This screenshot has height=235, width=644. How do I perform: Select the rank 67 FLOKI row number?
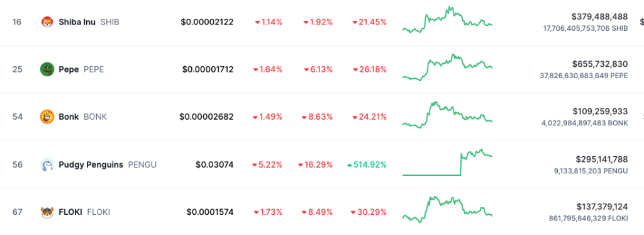tap(17, 212)
